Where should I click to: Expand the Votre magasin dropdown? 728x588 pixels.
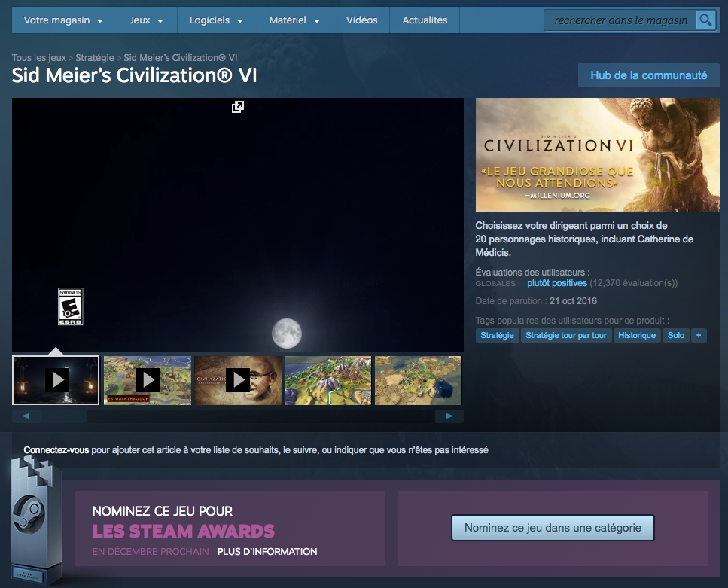(x=63, y=20)
